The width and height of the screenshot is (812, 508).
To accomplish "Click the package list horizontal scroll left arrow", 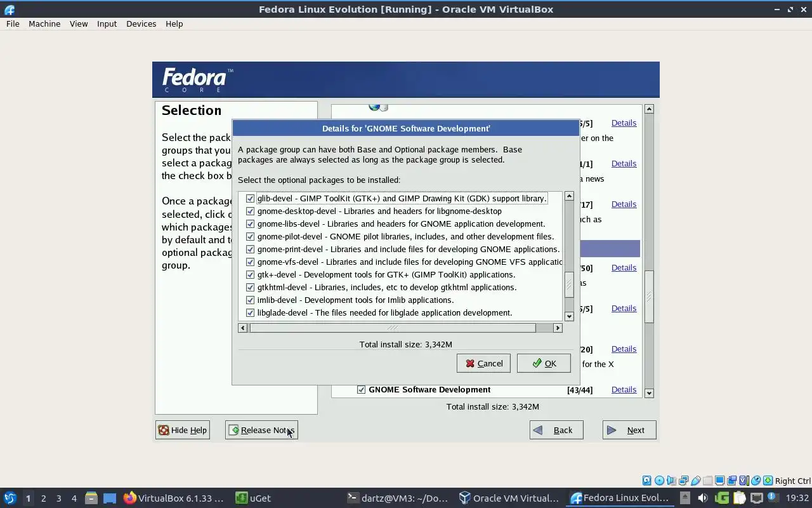I will pyautogui.click(x=242, y=328).
